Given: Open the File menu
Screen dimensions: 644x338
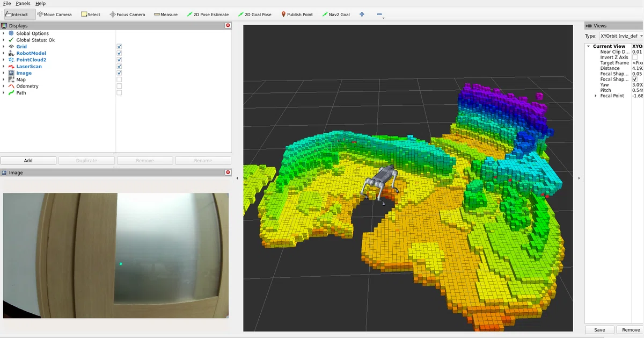Looking at the screenshot, I should (7, 3).
